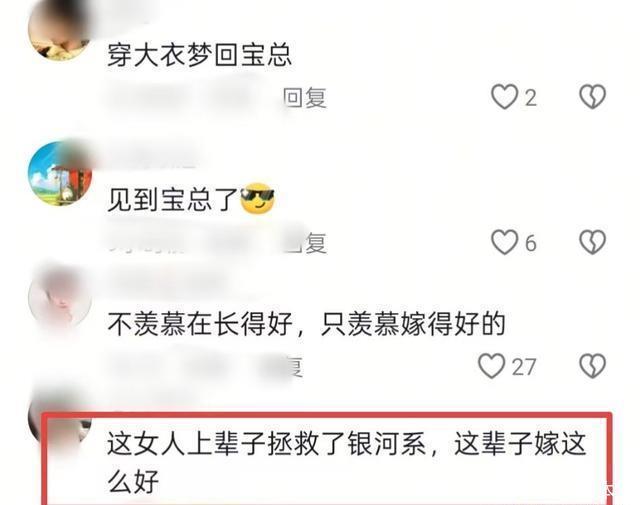
Task: Click 回复 under "穿大衣梦回宝总"
Action: (x=305, y=98)
